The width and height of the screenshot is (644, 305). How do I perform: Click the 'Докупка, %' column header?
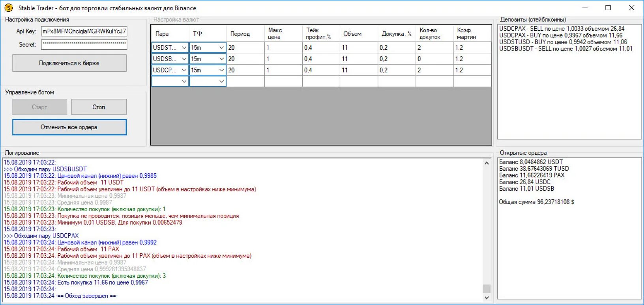(397, 33)
